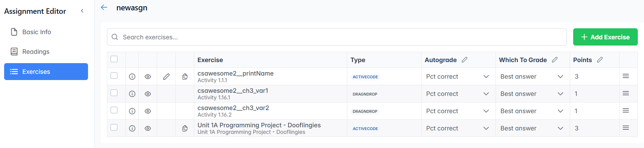Image resolution: width=644 pixels, height=148 pixels.
Task: Collapse the Assignment Editor sidebar
Action: coord(82,11)
